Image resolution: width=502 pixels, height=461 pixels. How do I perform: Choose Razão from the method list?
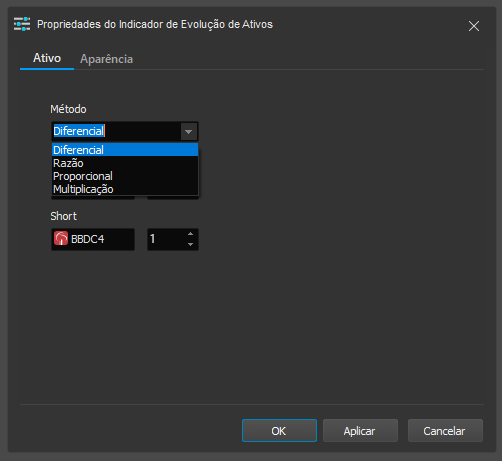125,163
